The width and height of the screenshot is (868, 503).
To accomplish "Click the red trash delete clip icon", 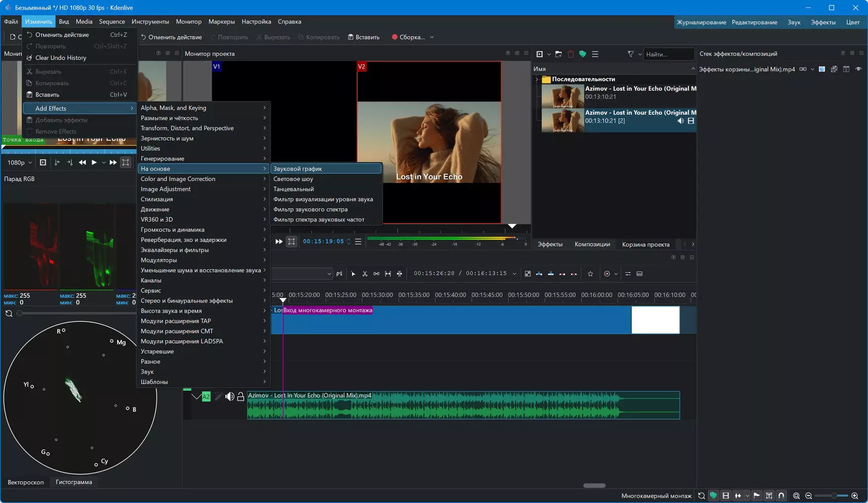I will click(x=570, y=54).
